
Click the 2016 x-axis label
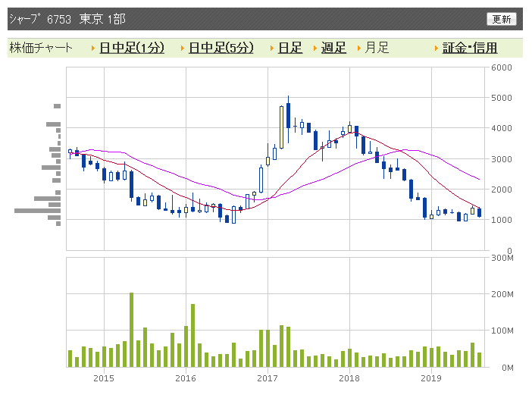point(186,378)
